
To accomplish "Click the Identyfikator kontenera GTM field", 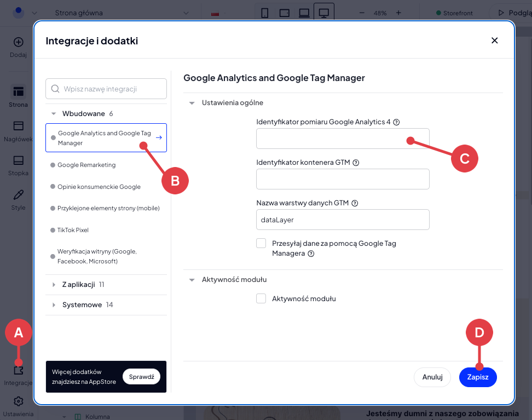I will 343,179.
